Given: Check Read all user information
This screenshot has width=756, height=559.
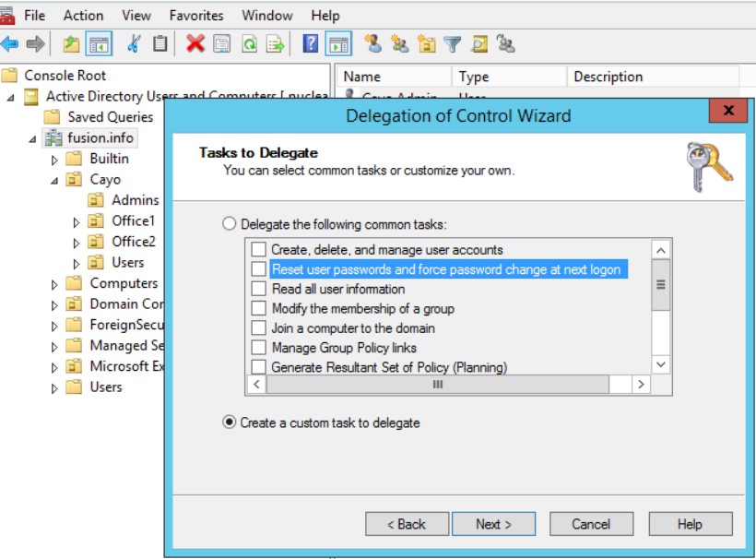Looking at the screenshot, I should tap(259, 289).
